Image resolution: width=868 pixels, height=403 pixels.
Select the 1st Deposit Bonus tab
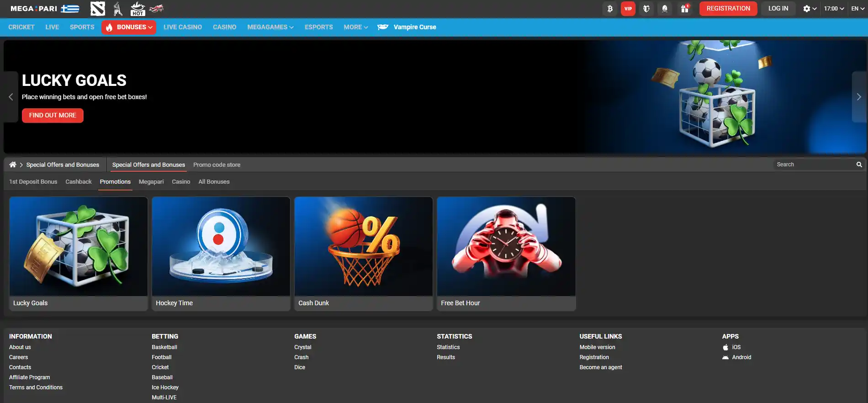click(33, 181)
